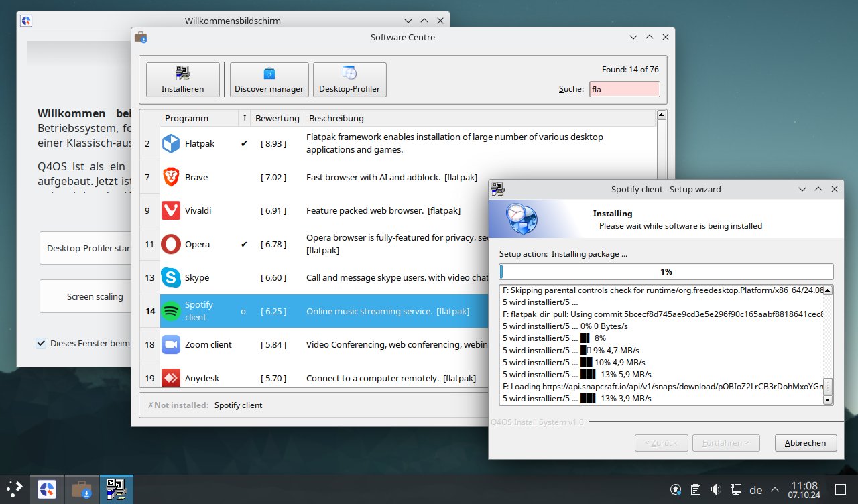
Task: Click the Software Centre title bar briefcase icon
Action: click(x=141, y=37)
